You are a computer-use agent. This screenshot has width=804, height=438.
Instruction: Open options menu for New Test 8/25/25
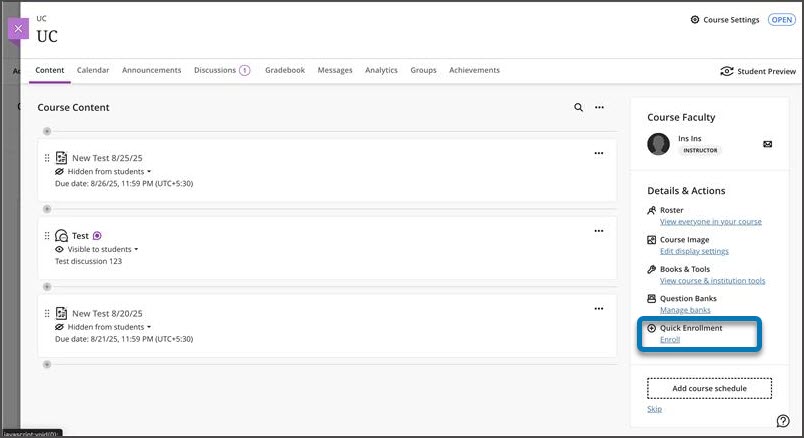point(599,153)
